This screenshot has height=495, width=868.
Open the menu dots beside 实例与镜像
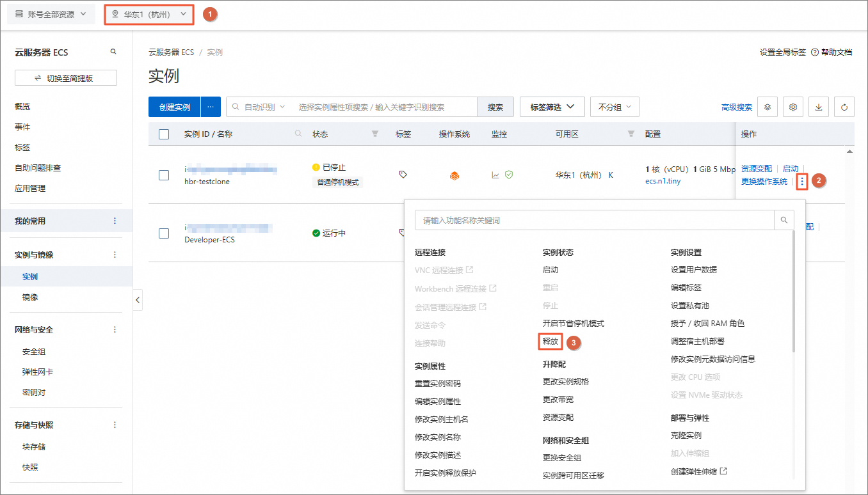[115, 255]
